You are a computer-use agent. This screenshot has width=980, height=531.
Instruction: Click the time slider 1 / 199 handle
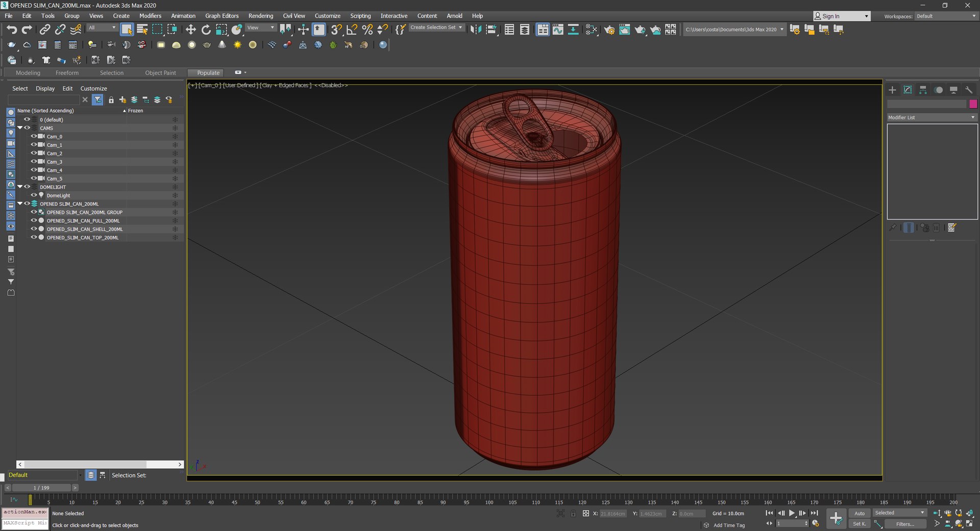pyautogui.click(x=41, y=488)
